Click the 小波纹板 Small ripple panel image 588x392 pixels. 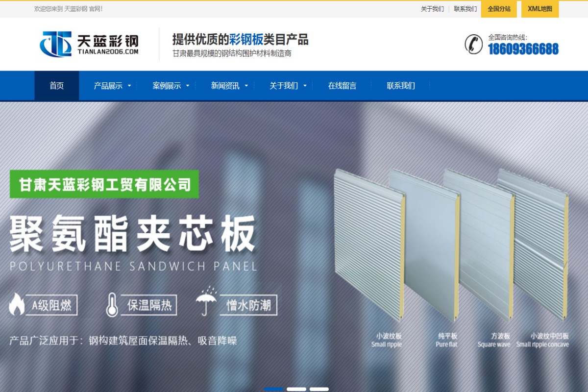click(369, 245)
